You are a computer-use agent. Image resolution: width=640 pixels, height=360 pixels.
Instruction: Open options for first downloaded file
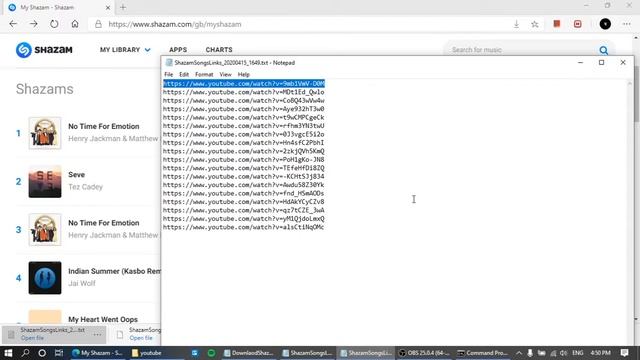[x=97, y=335]
